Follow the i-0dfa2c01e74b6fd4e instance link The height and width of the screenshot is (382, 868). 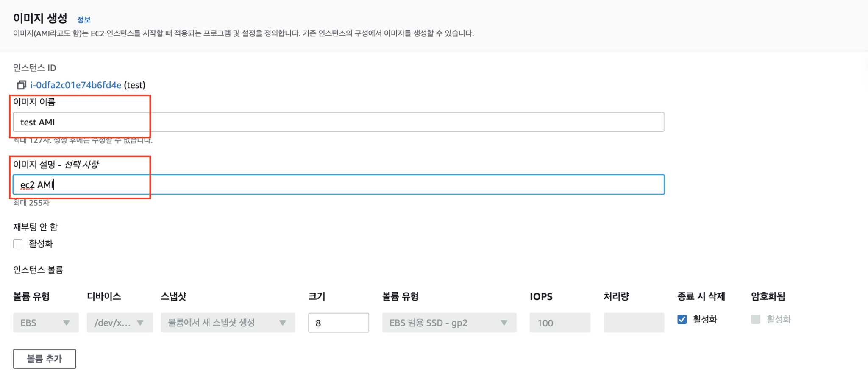[x=75, y=85]
